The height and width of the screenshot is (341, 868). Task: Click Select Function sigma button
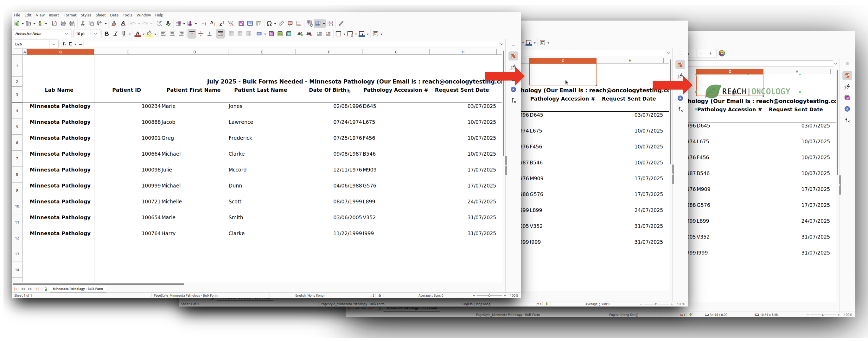point(70,44)
